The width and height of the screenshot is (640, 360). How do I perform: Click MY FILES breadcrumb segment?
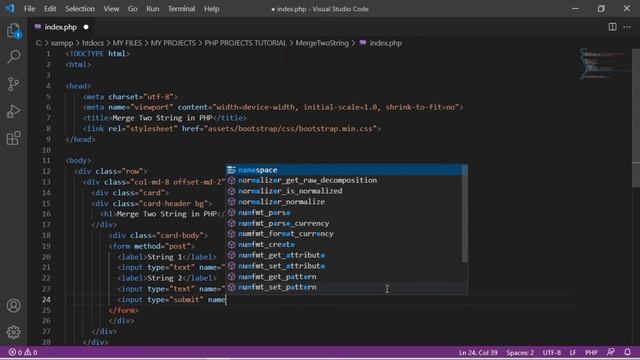pyautogui.click(x=127, y=43)
